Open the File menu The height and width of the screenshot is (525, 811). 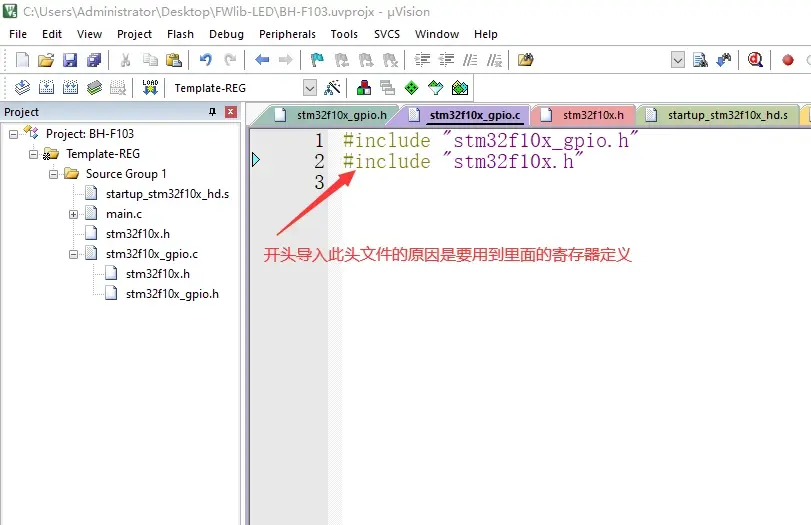click(x=18, y=34)
